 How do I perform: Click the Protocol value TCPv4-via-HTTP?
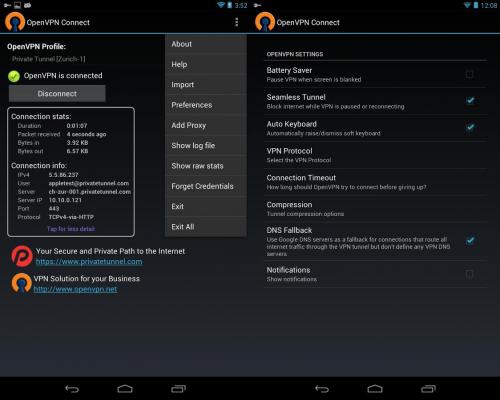point(71,217)
